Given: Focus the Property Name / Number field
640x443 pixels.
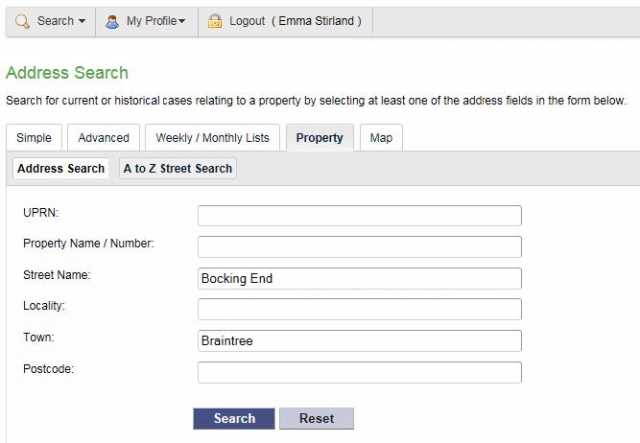Looking at the screenshot, I should click(360, 247).
